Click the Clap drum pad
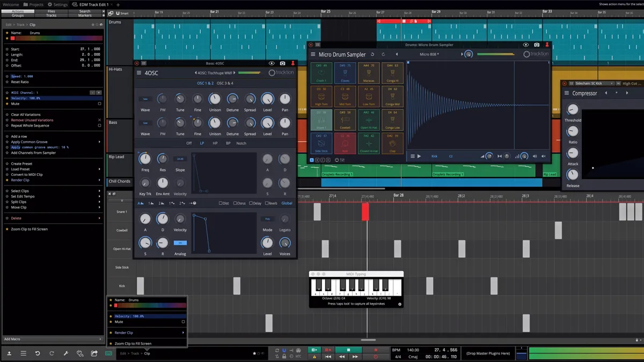This screenshot has height=362, width=644. [392, 144]
